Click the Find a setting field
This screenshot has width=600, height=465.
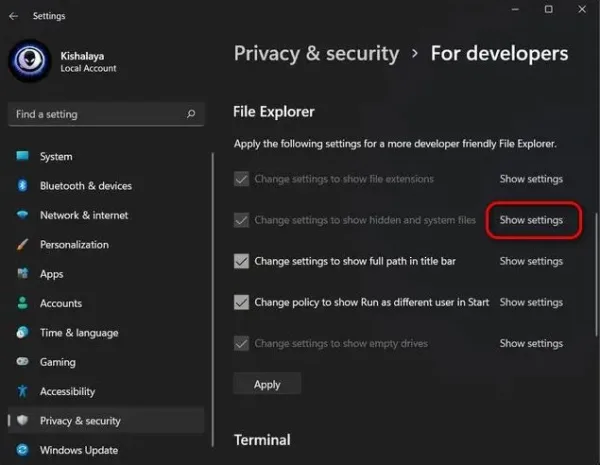tap(106, 114)
